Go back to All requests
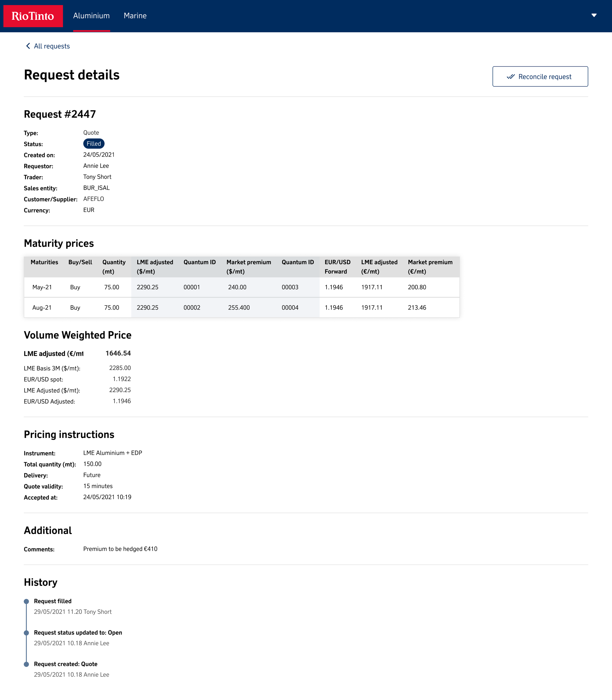This screenshot has height=700, width=612. click(x=52, y=46)
